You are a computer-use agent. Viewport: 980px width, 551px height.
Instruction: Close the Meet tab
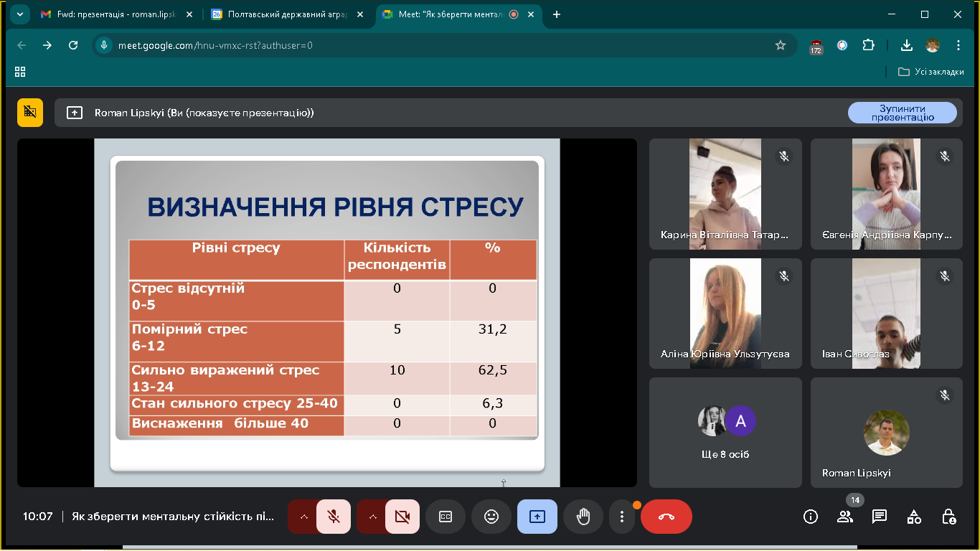pyautogui.click(x=532, y=14)
